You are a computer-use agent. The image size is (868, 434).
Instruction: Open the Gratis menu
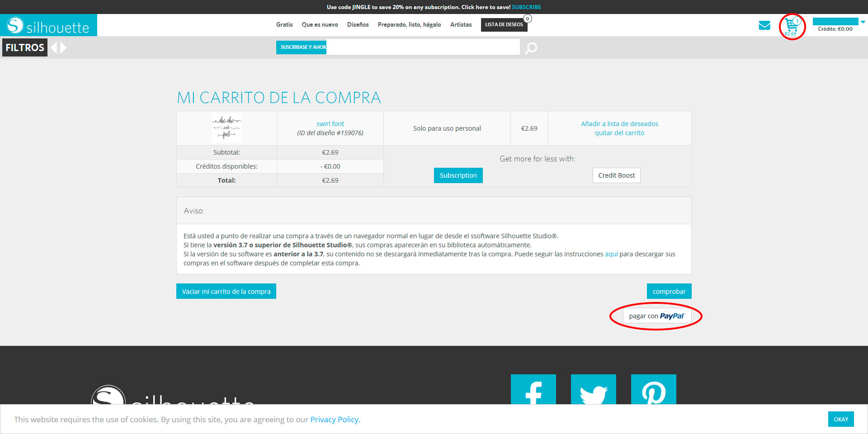pyautogui.click(x=284, y=24)
